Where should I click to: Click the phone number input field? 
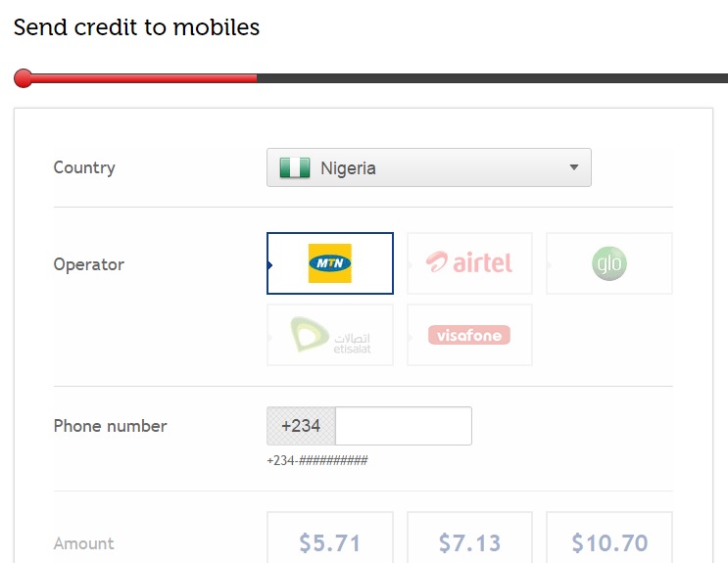[x=404, y=426]
